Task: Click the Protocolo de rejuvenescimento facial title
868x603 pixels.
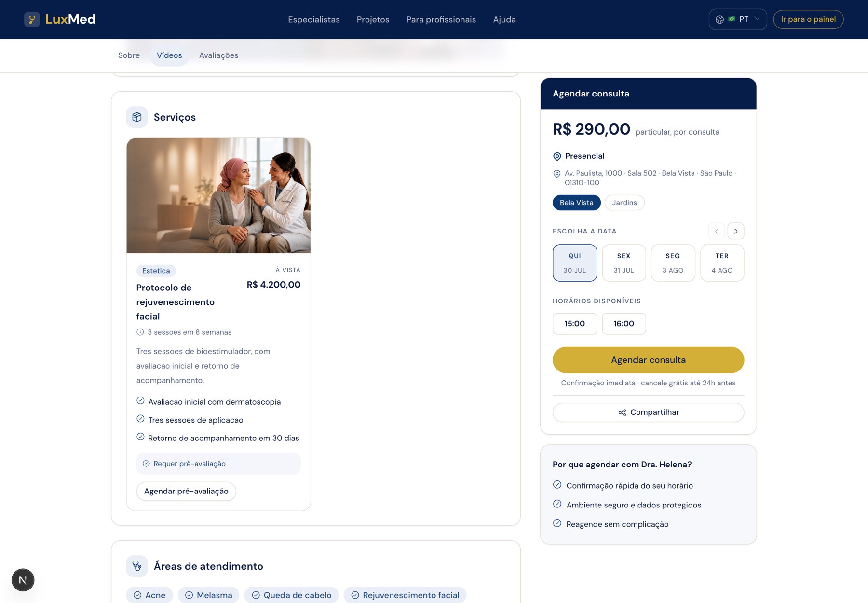Action: click(176, 302)
